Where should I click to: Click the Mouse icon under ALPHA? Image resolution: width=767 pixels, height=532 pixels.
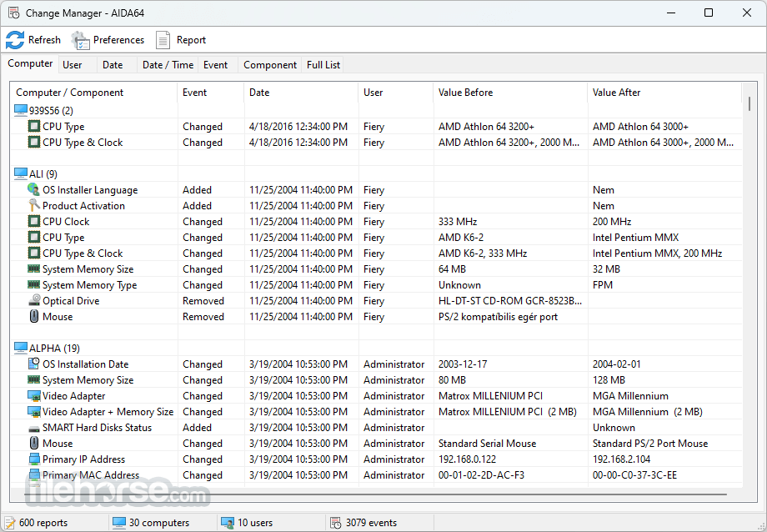click(x=33, y=443)
